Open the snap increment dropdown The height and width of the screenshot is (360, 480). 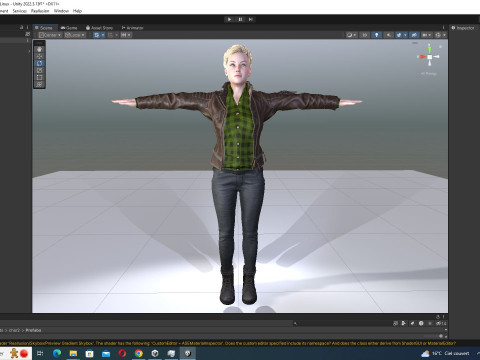[x=126, y=35]
